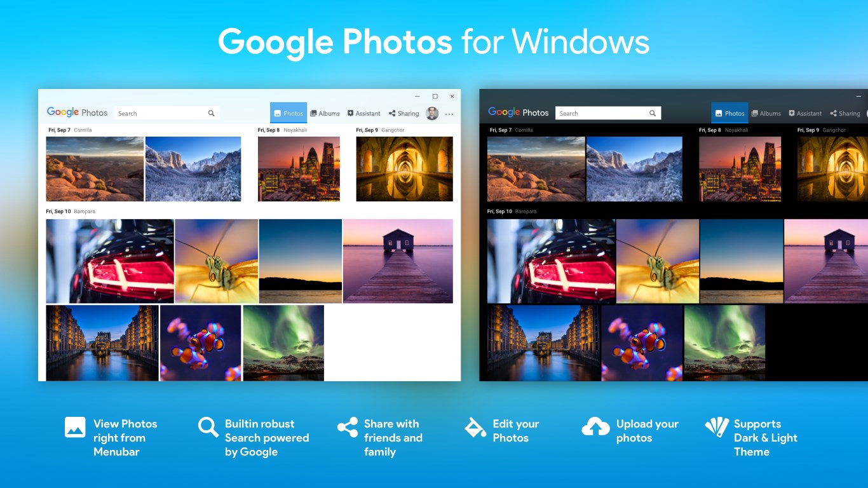Viewport: 868px width, 488px height.
Task: Click the search magnifier icon in light window
Action: coord(212,113)
